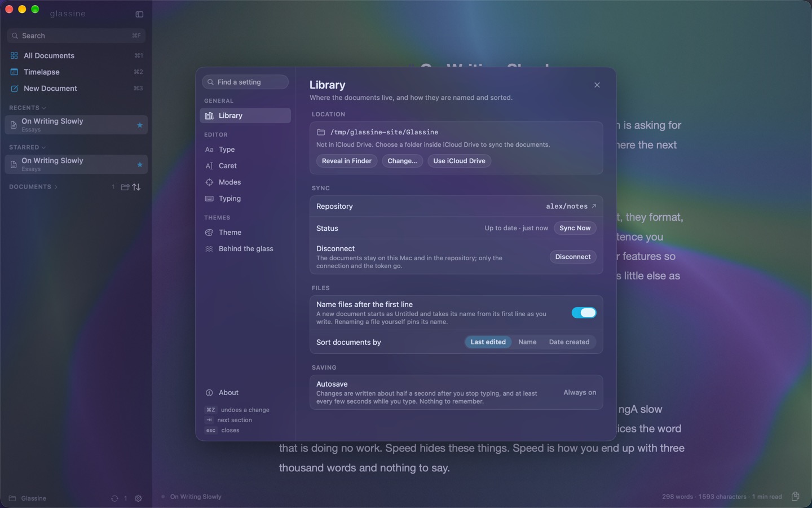Toggle Name files after the first line
Viewport: 812px width, 508px height.
coord(584,313)
